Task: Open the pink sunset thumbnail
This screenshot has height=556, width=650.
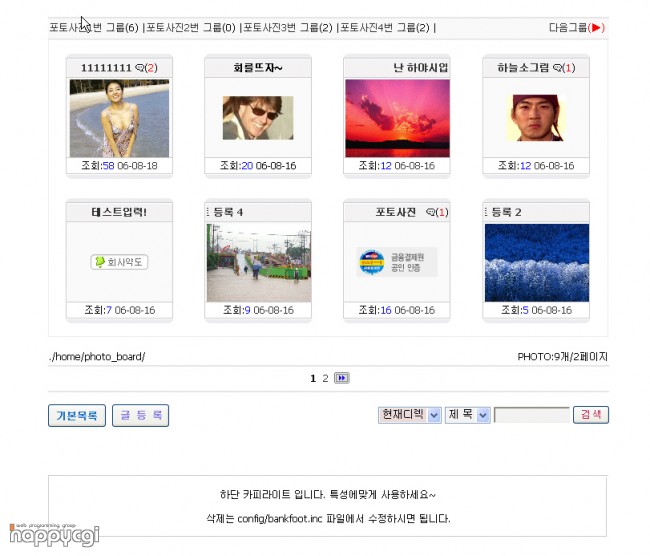Action: click(397, 118)
